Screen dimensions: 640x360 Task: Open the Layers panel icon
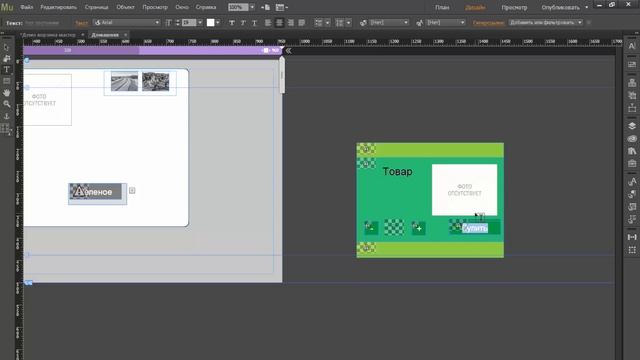pos(632,126)
